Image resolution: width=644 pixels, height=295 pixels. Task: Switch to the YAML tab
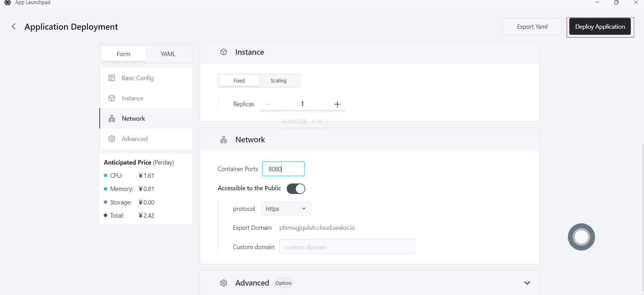point(168,54)
